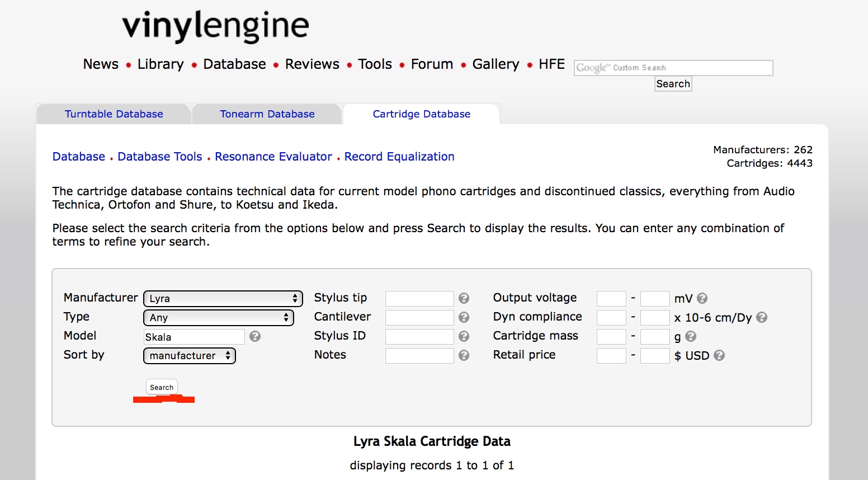The width and height of the screenshot is (868, 480).
Task: Click help icon next to Cartridge mass grams
Action: [x=691, y=336]
